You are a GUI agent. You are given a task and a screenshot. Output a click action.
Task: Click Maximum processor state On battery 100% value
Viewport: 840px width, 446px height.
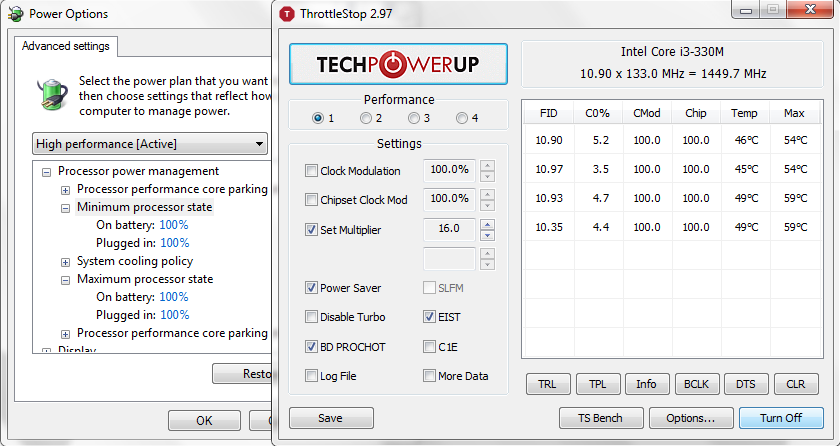point(174,297)
